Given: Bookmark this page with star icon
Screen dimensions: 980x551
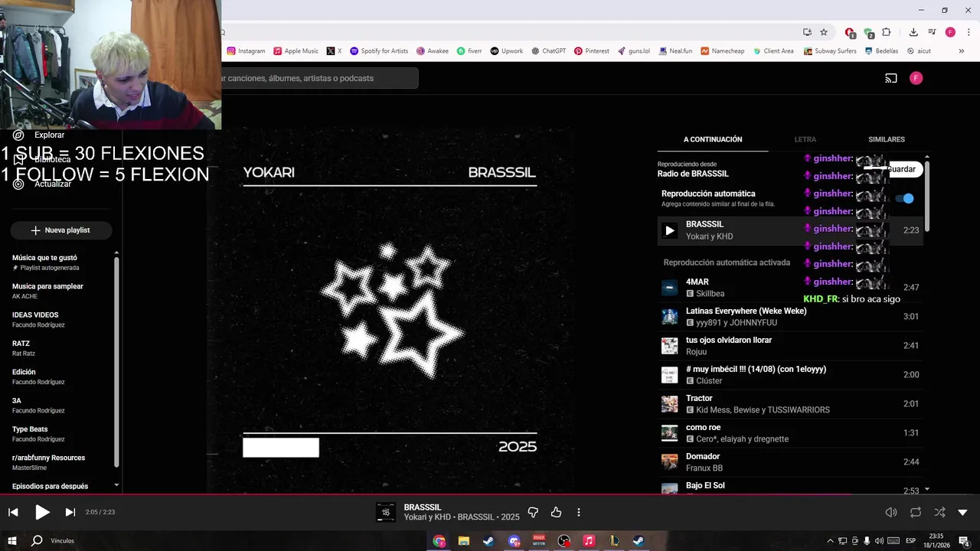Looking at the screenshot, I should point(824,32).
